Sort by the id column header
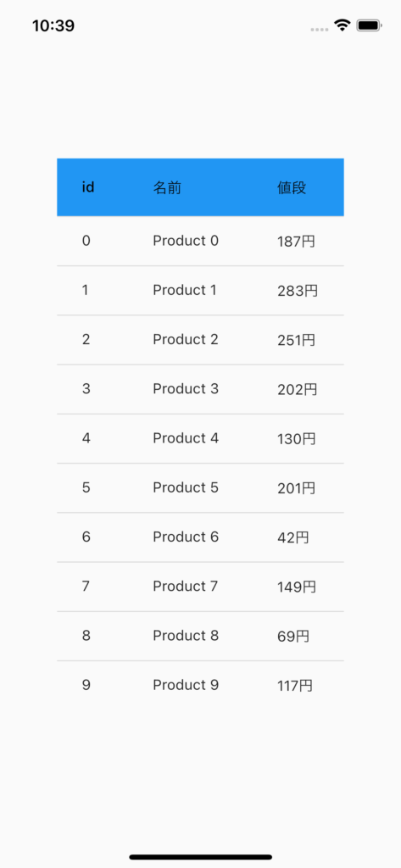Viewport: 401px width, 868px height. [x=88, y=187]
